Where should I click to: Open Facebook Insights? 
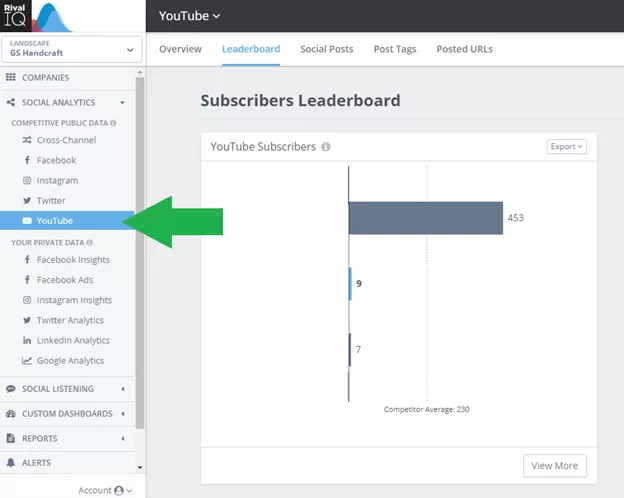73,260
